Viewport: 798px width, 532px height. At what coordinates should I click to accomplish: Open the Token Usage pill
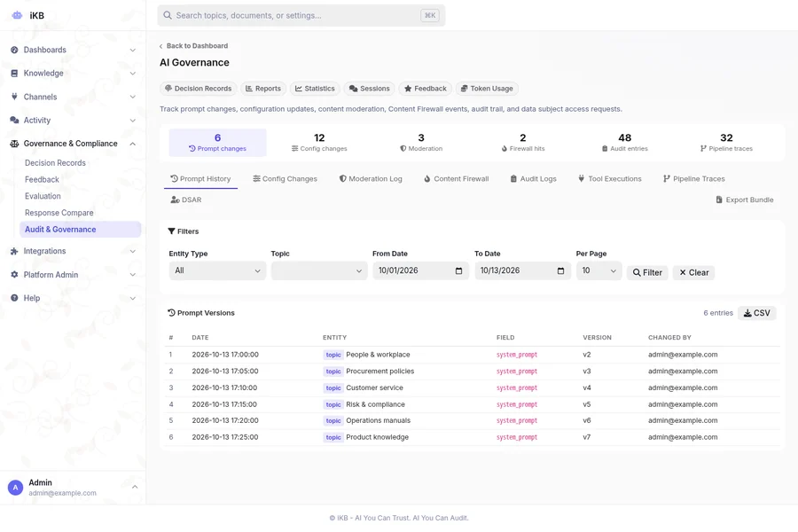coord(487,89)
